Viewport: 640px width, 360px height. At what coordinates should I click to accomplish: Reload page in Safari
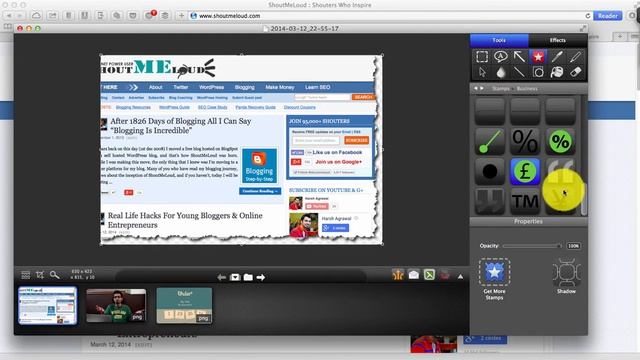[x=588, y=16]
